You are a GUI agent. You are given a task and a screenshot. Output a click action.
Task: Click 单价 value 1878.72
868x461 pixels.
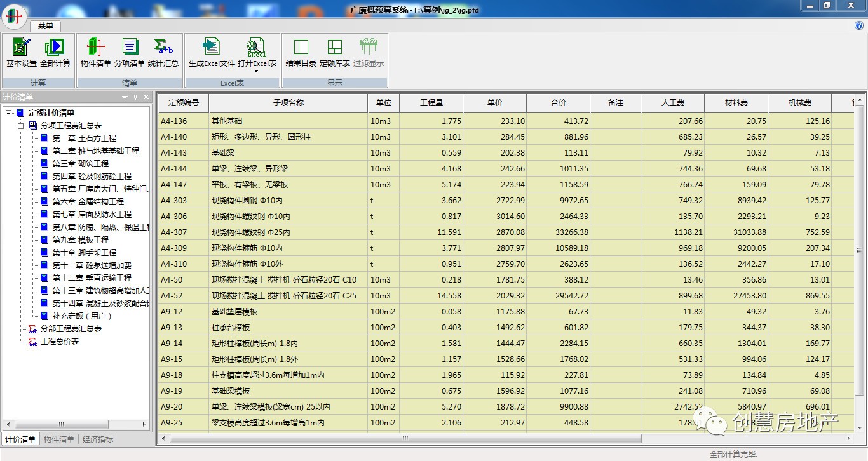pyautogui.click(x=495, y=407)
